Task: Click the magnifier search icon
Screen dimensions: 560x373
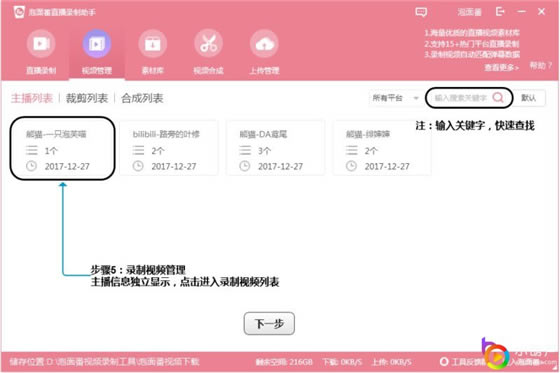Action: coord(498,97)
